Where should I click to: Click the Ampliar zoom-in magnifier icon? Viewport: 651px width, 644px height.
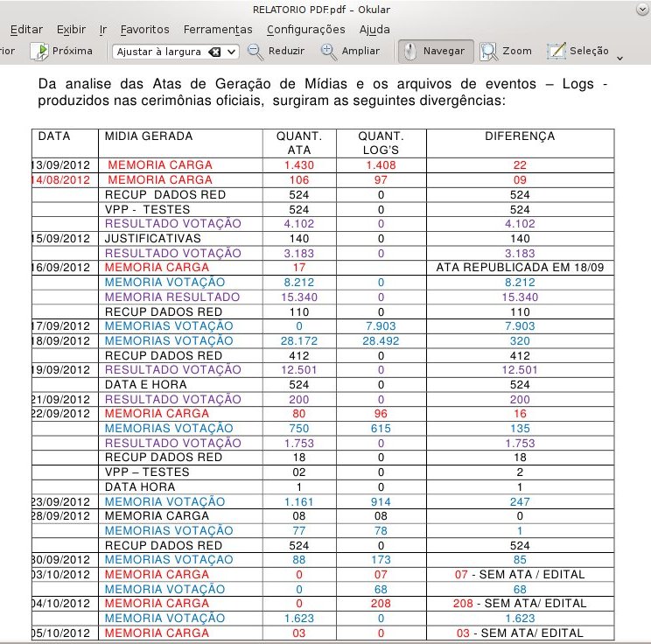[329, 52]
